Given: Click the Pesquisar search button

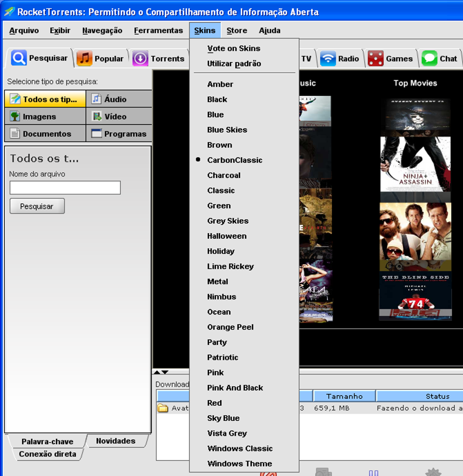Looking at the screenshot, I should [37, 206].
